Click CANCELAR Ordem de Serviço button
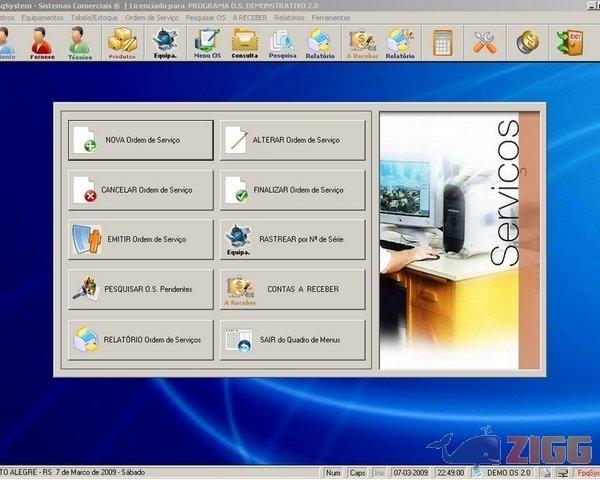The image size is (600, 480). coord(140,190)
